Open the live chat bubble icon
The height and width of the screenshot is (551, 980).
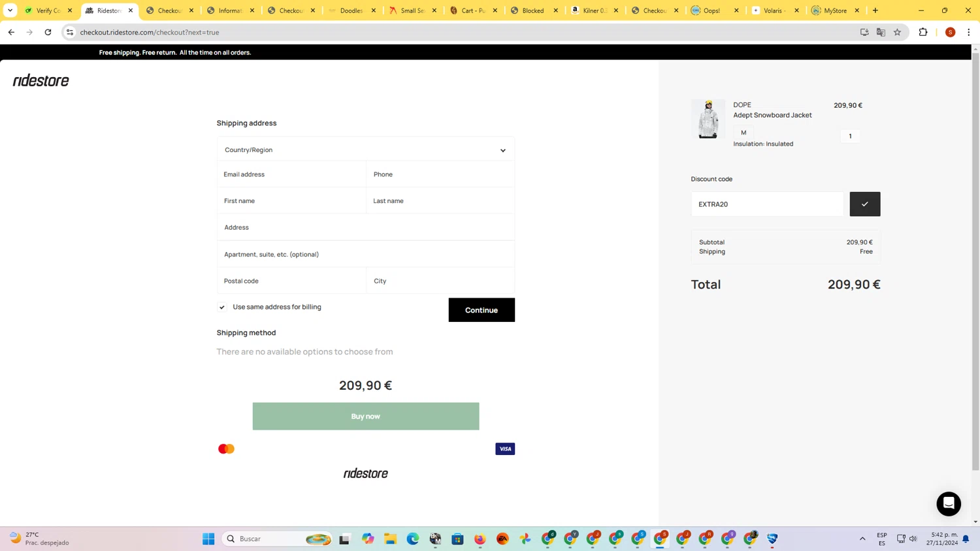coord(948,503)
